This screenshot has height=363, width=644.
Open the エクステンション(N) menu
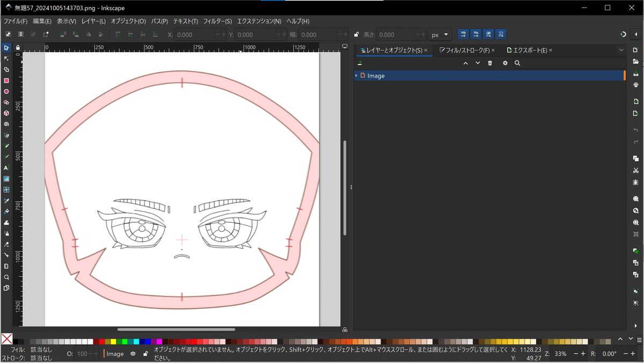click(x=259, y=21)
